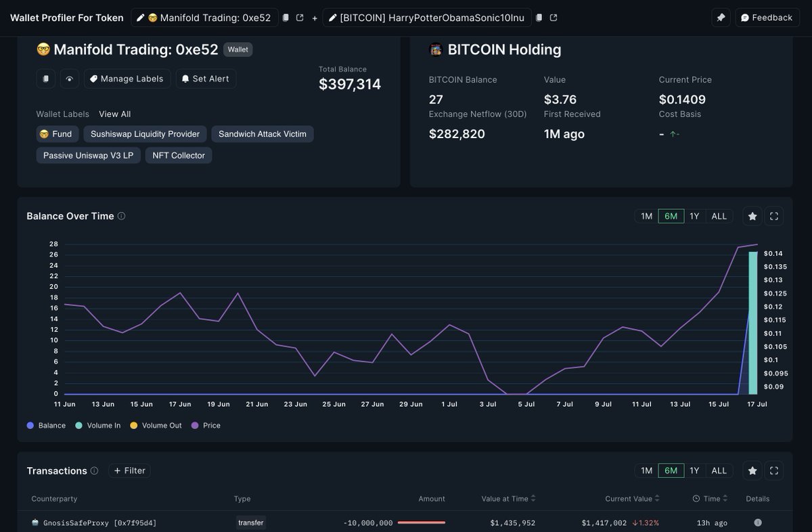Edit the Manifold Trading: 0xe52 wallet selector
The width and height of the screenshot is (812, 532).
point(204,18)
